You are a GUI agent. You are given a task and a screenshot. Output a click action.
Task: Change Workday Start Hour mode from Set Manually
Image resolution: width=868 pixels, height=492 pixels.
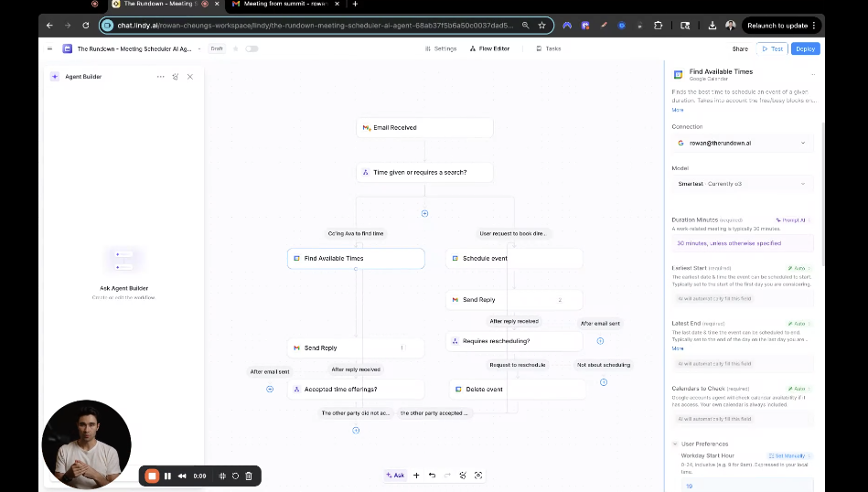point(789,456)
